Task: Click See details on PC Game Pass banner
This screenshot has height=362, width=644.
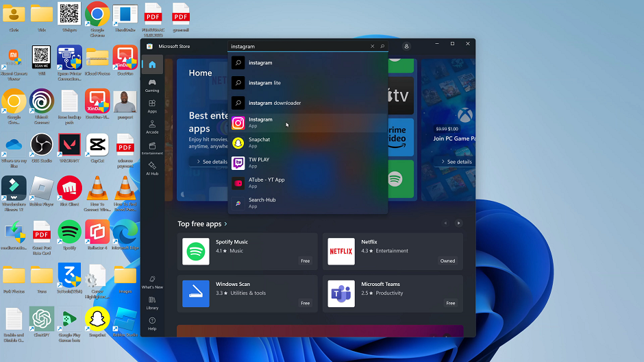Action: pyautogui.click(x=456, y=162)
